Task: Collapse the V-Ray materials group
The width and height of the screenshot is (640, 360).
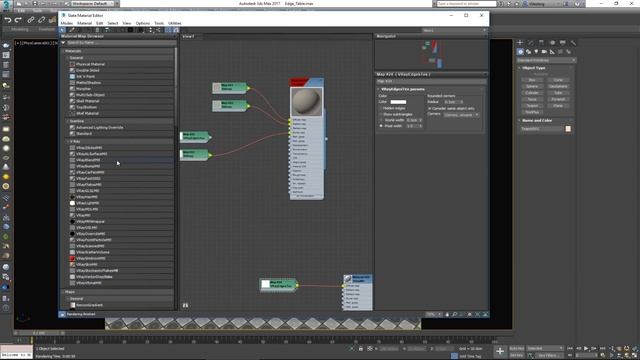Action: [68, 141]
